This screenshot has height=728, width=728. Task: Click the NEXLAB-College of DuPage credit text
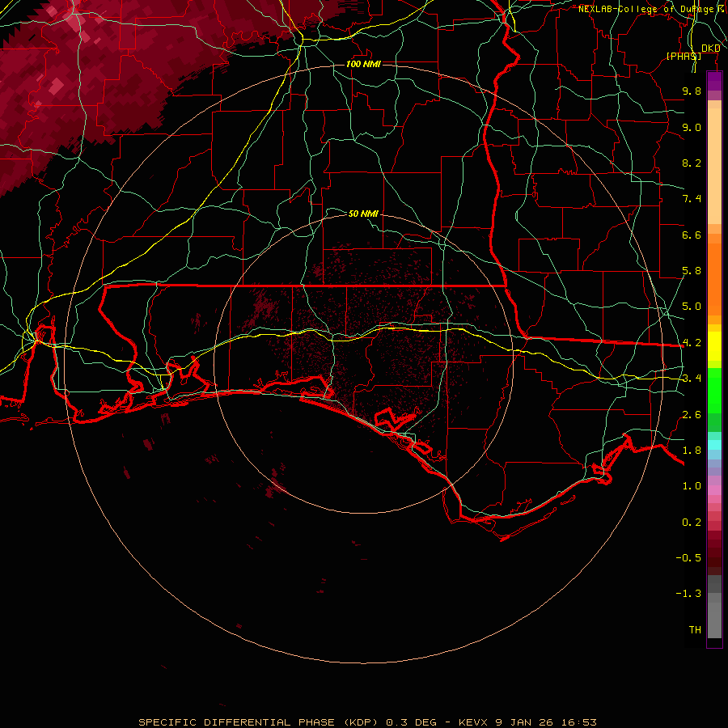coord(650,9)
